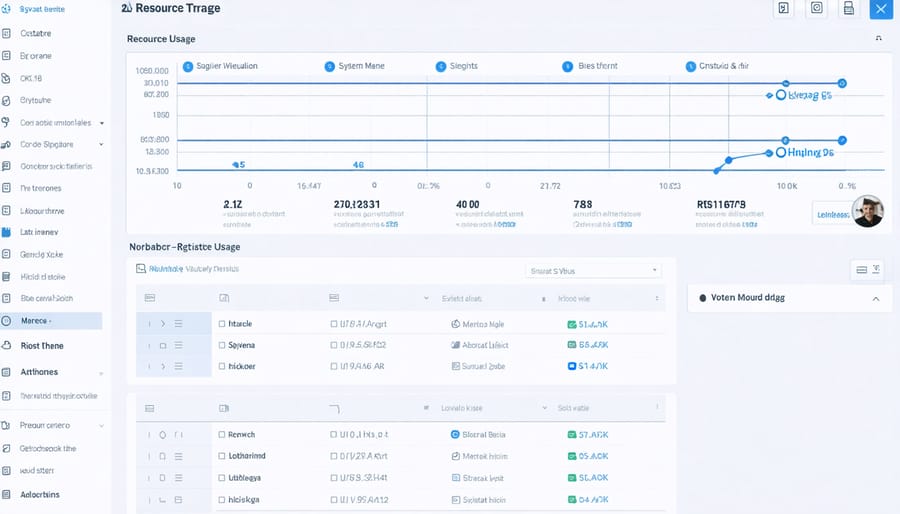Screen dimensions: 900x514
Task: Click the Riuintoke Vautcely Derstus link
Action: [194, 268]
